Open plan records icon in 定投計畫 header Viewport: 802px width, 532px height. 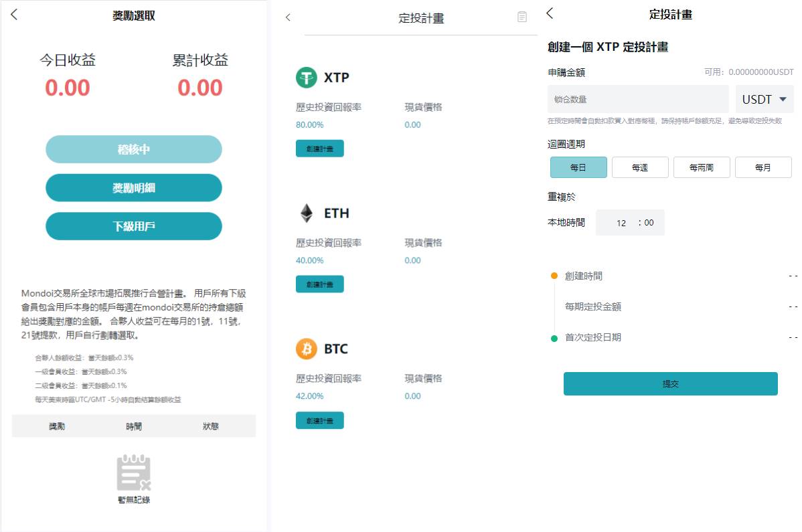pyautogui.click(x=522, y=17)
